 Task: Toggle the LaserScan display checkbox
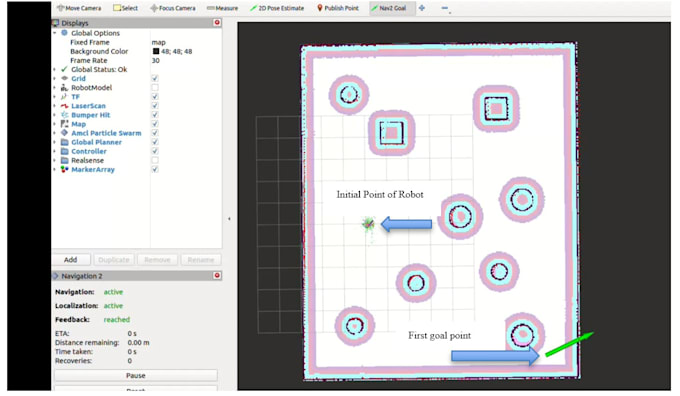(x=155, y=106)
